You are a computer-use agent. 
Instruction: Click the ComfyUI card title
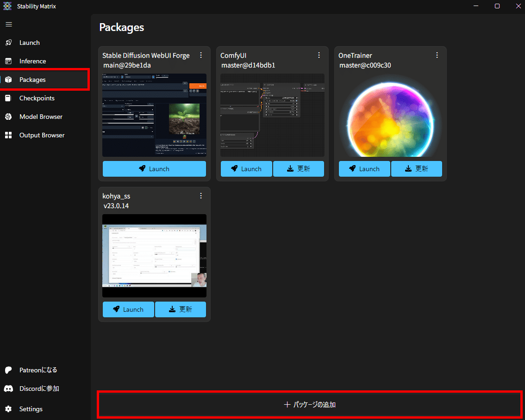233,56
